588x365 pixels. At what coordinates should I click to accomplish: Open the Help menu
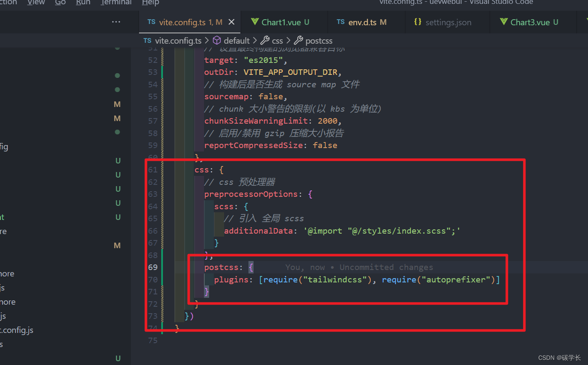151,2
